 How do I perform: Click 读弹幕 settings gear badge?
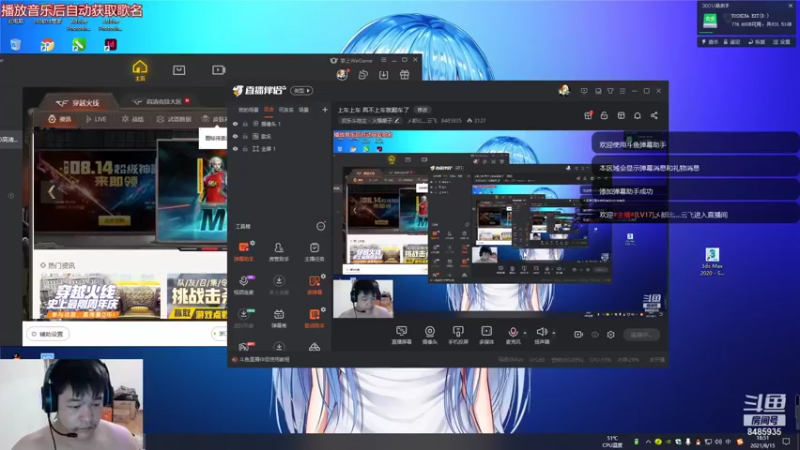[323, 277]
